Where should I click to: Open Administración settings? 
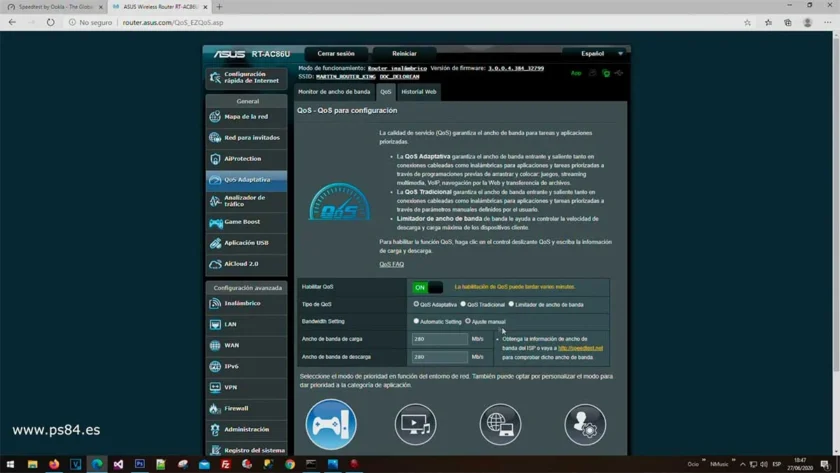tap(246, 430)
